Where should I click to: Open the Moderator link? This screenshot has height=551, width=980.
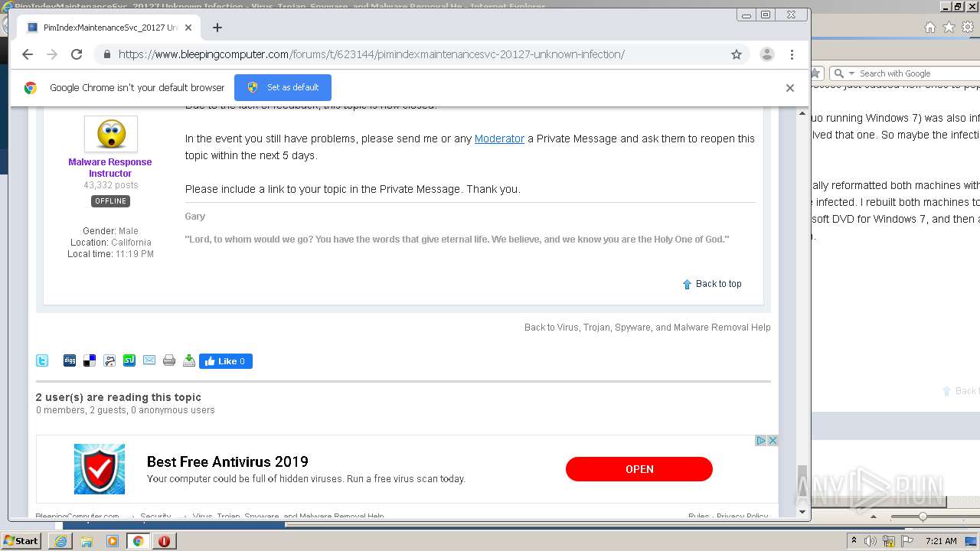tap(499, 139)
